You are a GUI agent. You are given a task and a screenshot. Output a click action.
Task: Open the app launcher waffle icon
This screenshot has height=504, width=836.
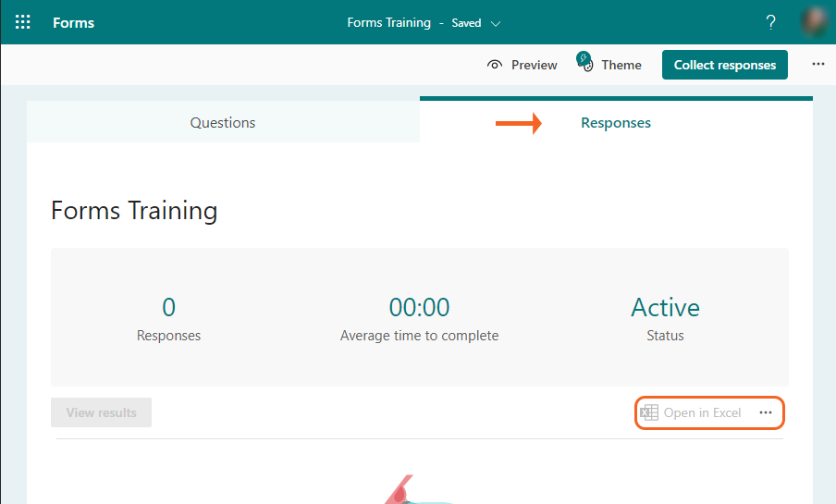point(23,22)
